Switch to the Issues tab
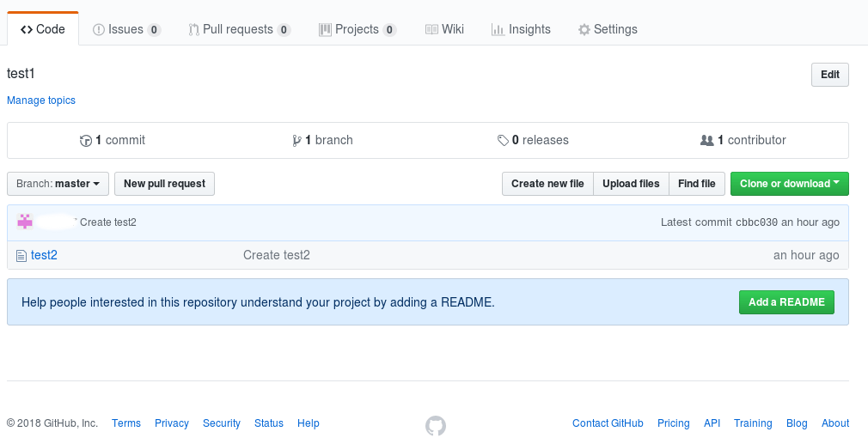This screenshot has width=868, height=444. 127,29
